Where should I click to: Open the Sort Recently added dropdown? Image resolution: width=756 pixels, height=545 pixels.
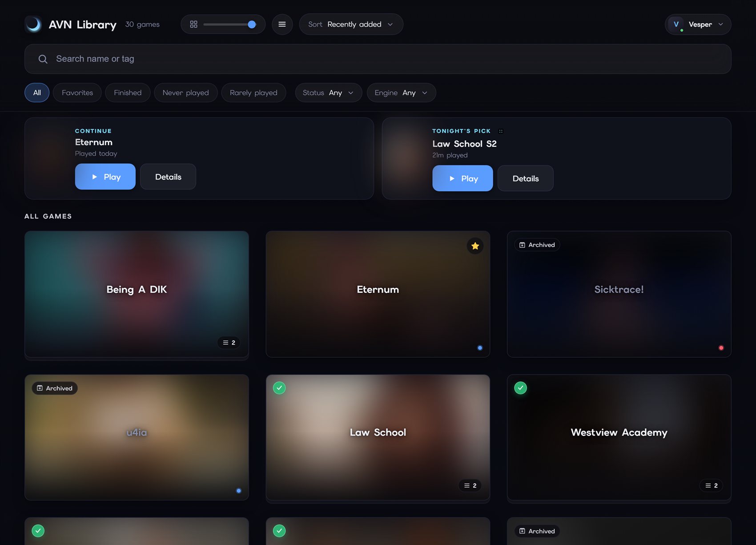tap(351, 24)
